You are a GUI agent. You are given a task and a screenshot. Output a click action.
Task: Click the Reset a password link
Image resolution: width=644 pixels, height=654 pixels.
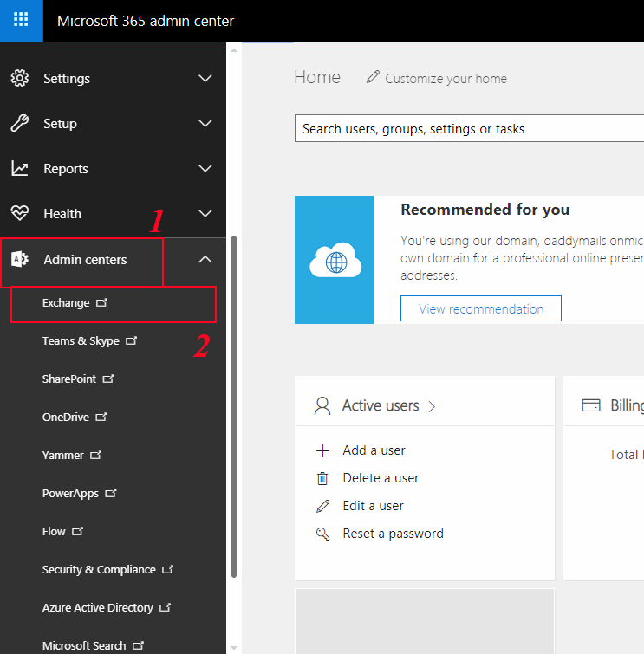[394, 534]
